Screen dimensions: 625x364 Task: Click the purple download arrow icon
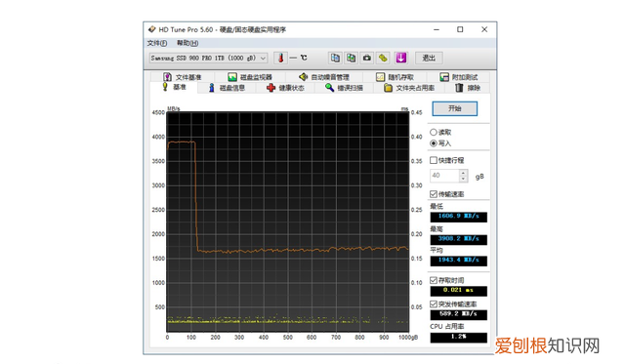point(401,59)
